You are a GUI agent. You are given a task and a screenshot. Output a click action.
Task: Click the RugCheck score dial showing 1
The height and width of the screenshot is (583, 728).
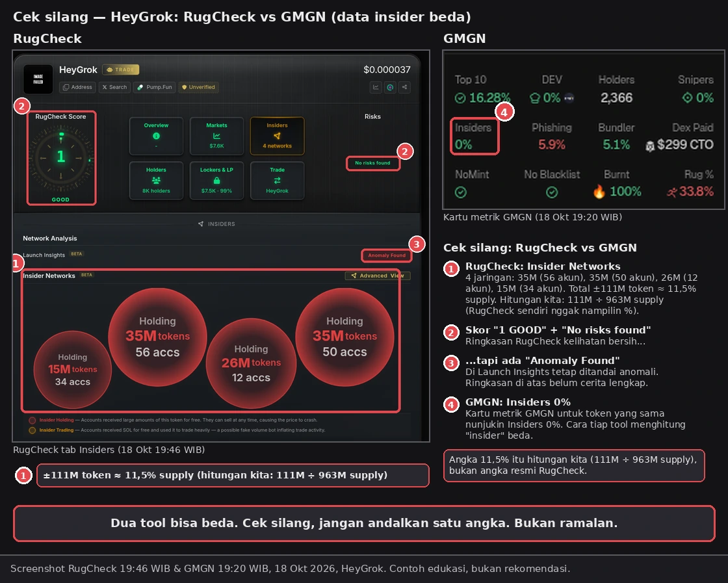pos(61,158)
